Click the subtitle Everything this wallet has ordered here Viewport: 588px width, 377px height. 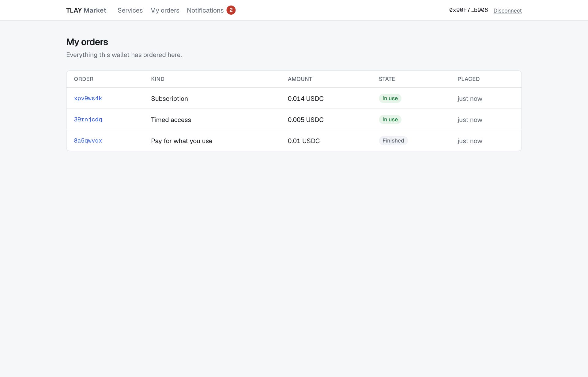[124, 55]
